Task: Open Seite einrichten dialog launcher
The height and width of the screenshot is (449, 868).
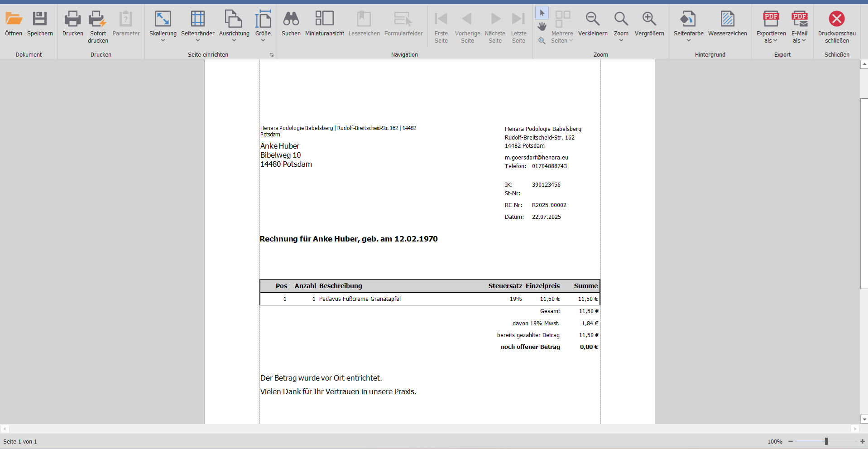Action: (272, 55)
